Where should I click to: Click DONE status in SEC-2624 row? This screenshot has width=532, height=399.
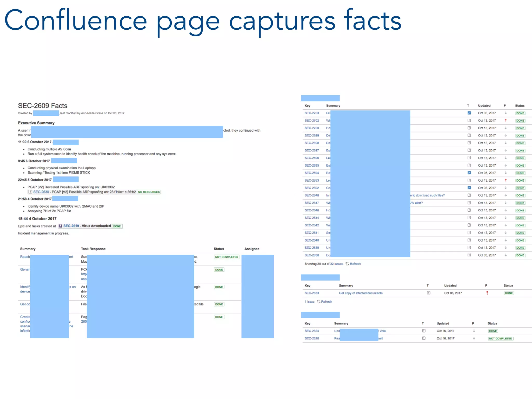(x=493, y=331)
